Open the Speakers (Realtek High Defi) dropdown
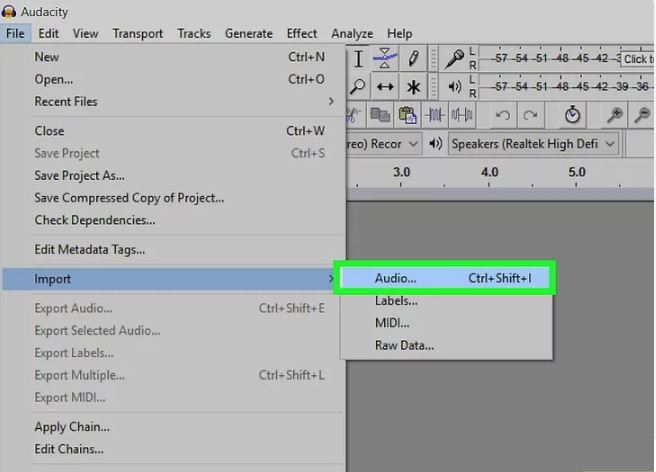Screen dimensions: 656x472 [533, 144]
